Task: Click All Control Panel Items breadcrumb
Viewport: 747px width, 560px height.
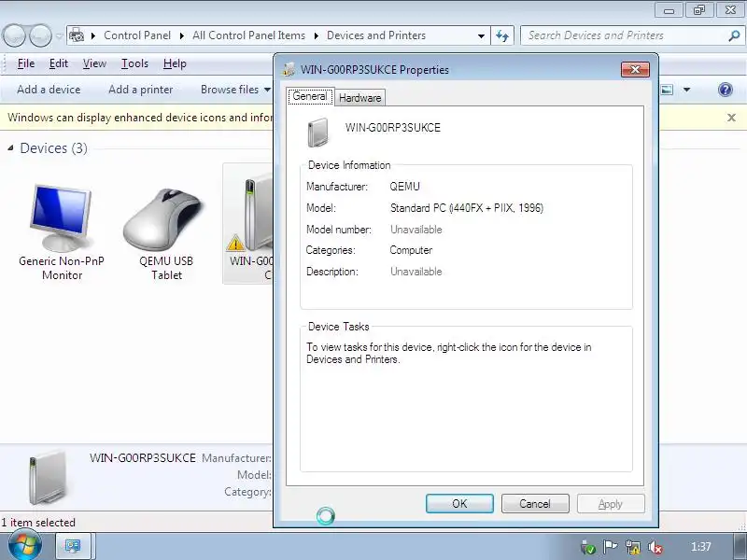Action: (248, 35)
